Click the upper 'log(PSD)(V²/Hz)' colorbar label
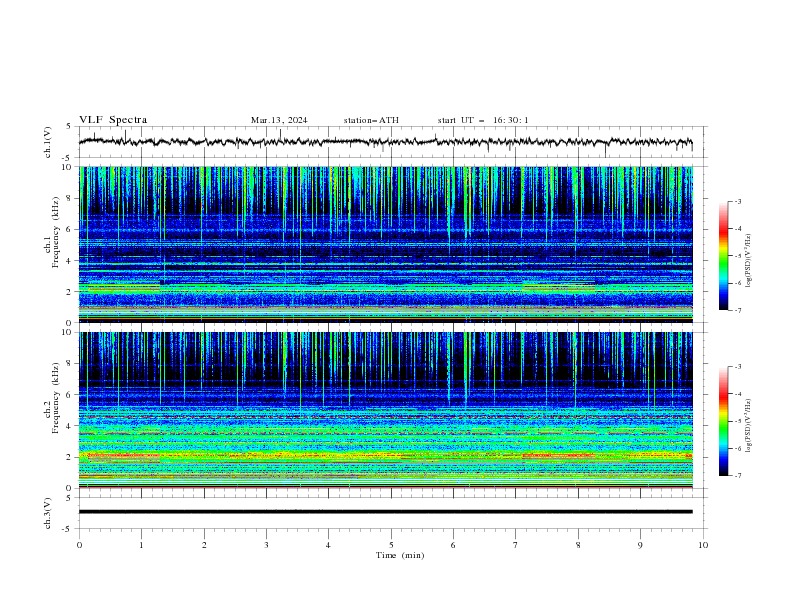Image resolution: width=792 pixels, height=612 pixels. 748,261
